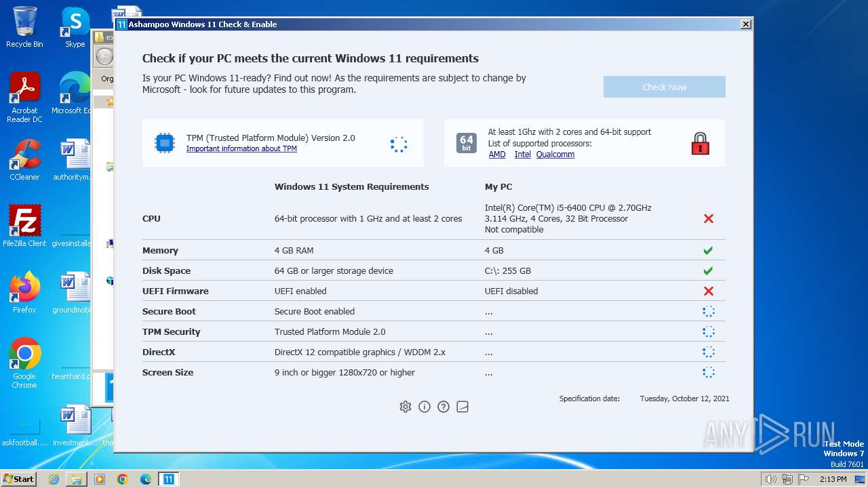
Task: Close the Ashampoo Windows 11 Check window
Action: coord(746,24)
